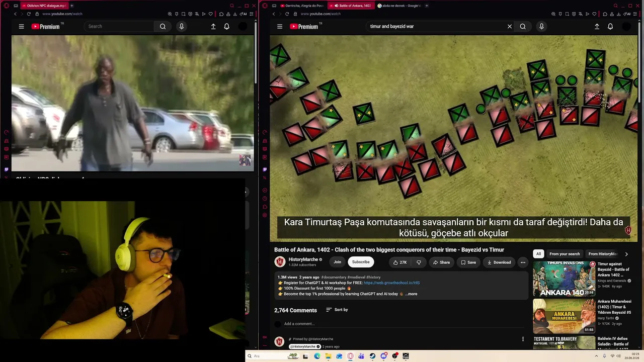
Task: Open notifications bell in right YouTube window
Action: (x=610, y=27)
